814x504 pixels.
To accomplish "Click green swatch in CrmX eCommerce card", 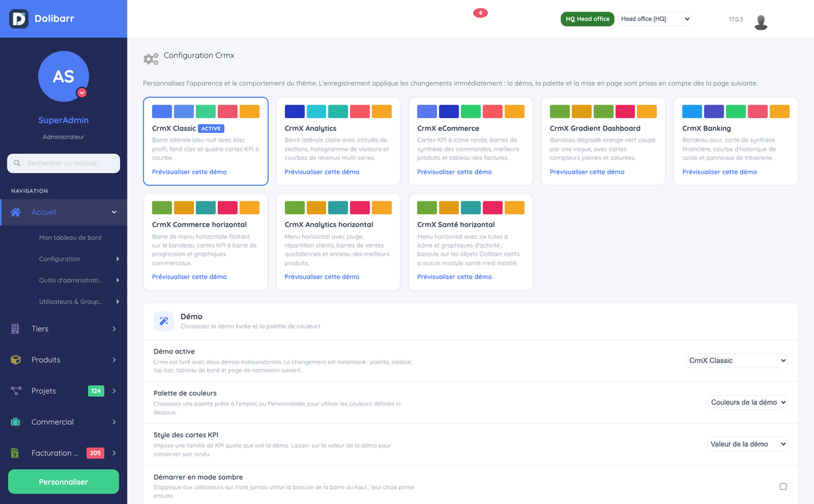I will [x=471, y=111].
